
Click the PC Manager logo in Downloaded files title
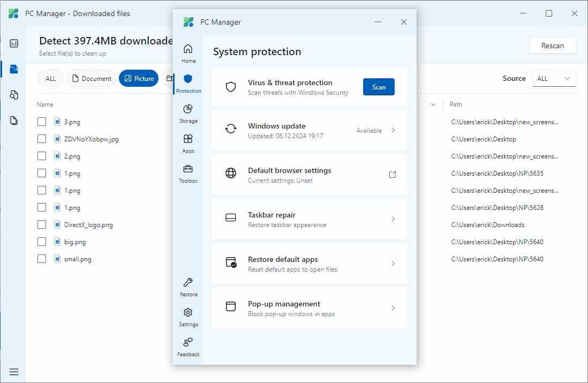point(13,13)
